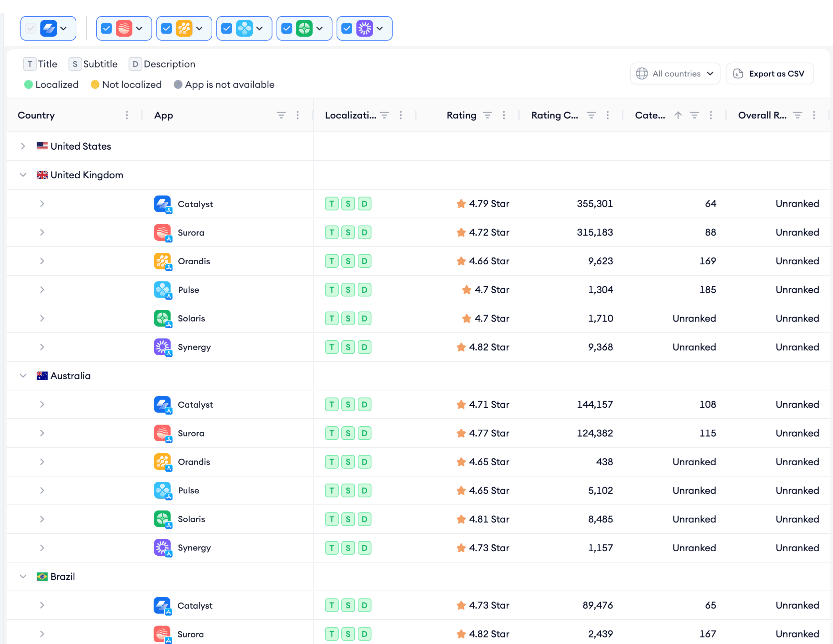Click the Description legend label

point(169,64)
